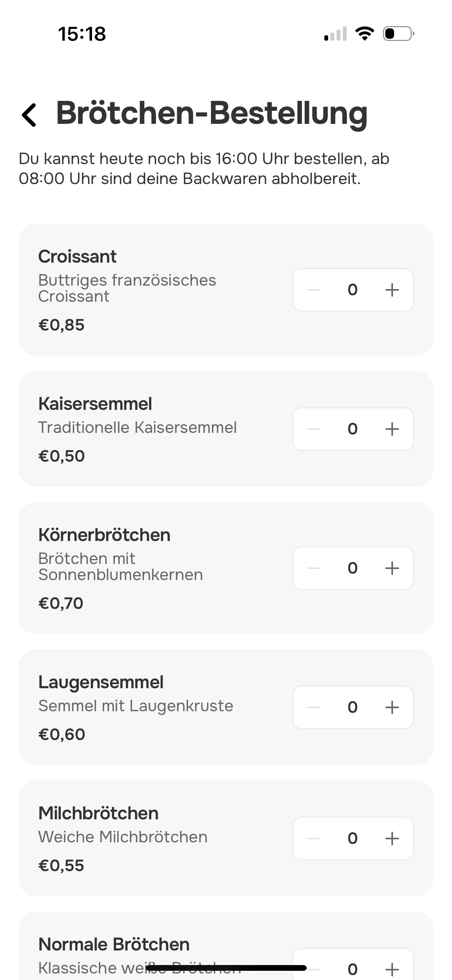This screenshot has height=980, width=452.
Task: Increase Croissant quantity with plus
Action: click(x=392, y=290)
